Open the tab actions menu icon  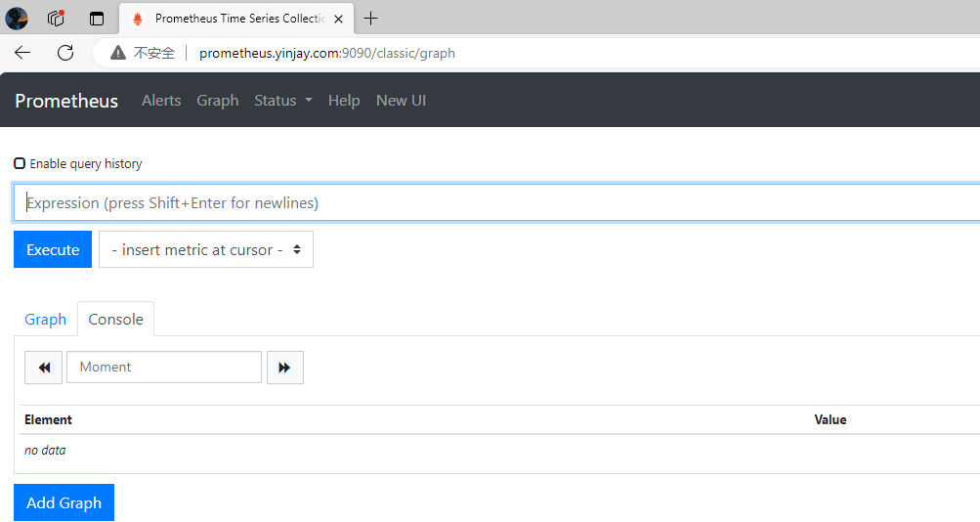pyautogui.click(x=97, y=19)
